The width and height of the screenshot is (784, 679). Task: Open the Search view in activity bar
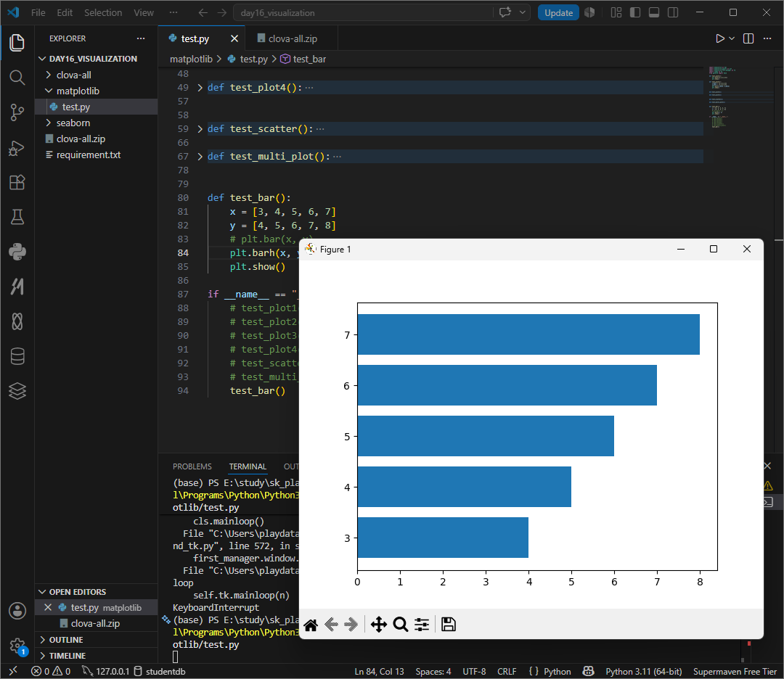[17, 77]
